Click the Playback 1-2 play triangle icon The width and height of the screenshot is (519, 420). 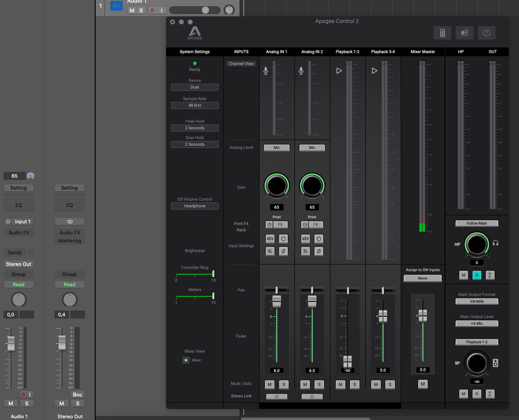click(x=339, y=70)
